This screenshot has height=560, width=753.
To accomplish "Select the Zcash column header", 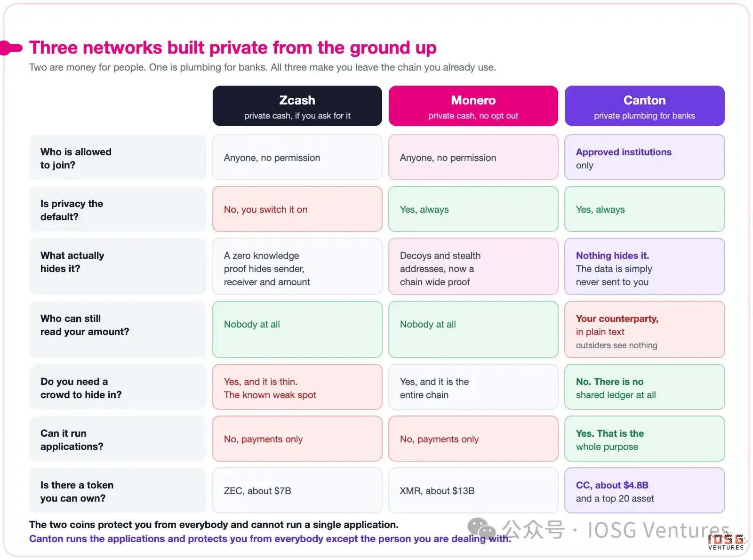I will (x=297, y=106).
